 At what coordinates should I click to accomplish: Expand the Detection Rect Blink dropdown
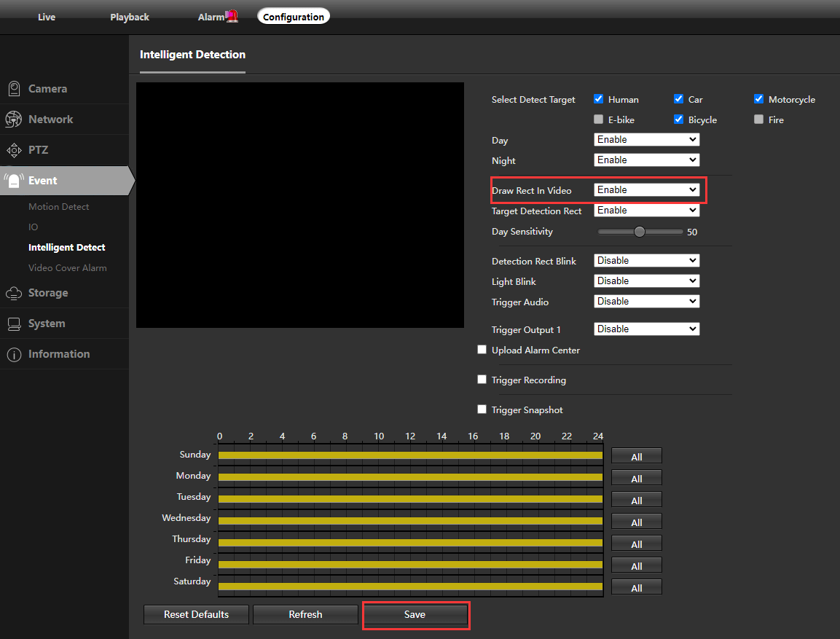click(x=646, y=261)
